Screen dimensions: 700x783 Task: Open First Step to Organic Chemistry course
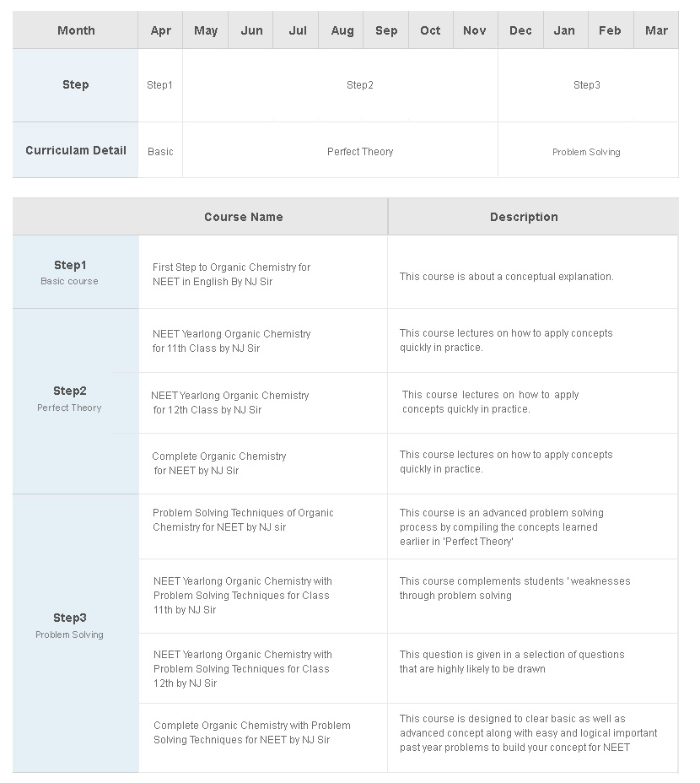(x=231, y=274)
